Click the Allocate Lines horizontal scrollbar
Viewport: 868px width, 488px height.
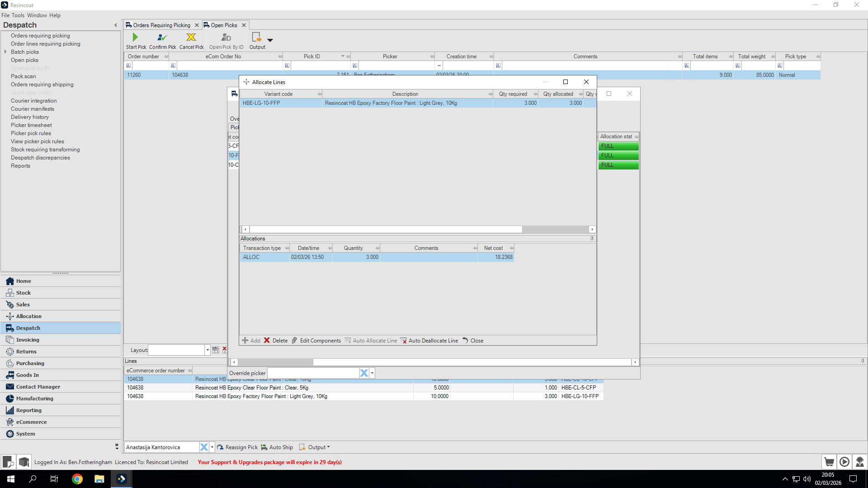click(x=386, y=230)
